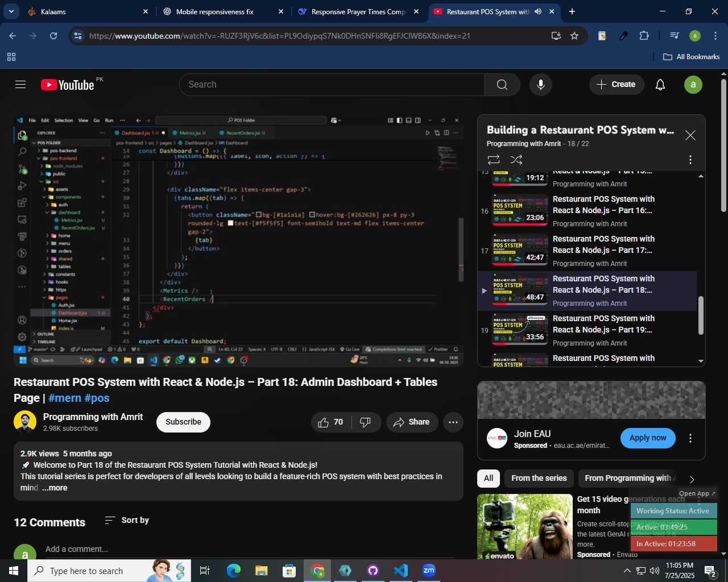Like this video
Screen dimensions: 728x582
(331, 422)
